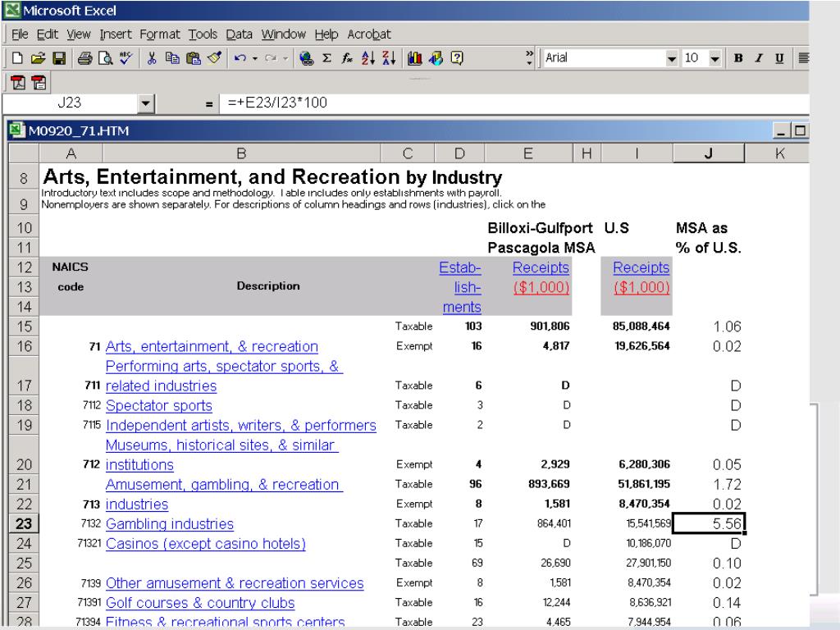Image resolution: width=840 pixels, height=630 pixels.
Task: Click the AutoSum sigma button
Action: point(326,58)
